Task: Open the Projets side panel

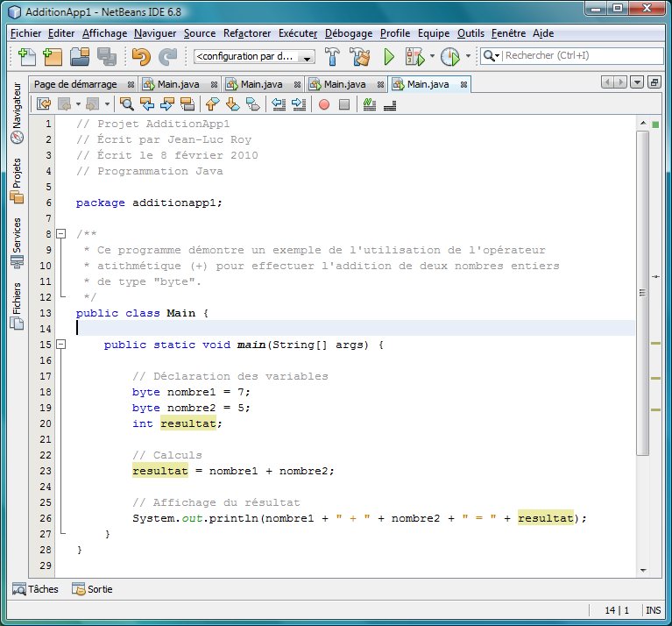Action: (x=17, y=181)
